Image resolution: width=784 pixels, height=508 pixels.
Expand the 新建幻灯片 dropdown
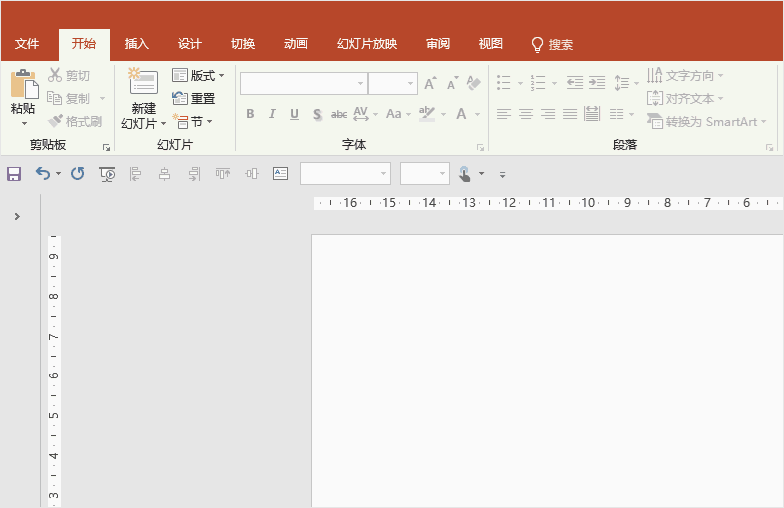tap(164, 124)
